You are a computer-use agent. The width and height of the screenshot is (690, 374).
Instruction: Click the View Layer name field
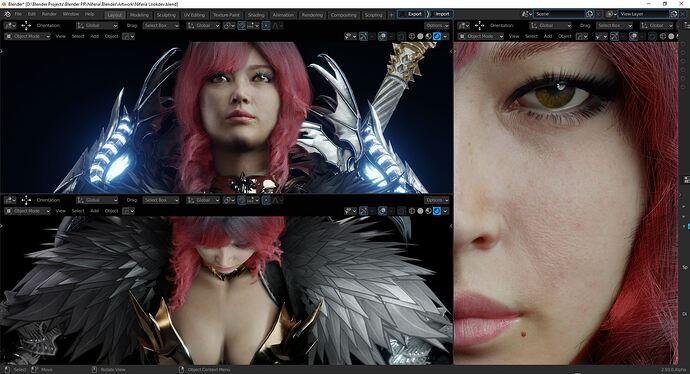point(643,14)
